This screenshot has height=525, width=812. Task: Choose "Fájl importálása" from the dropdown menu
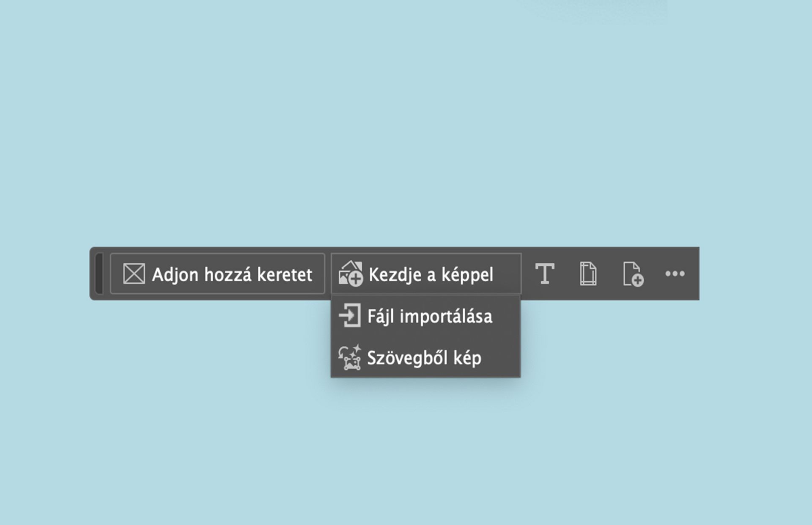[429, 316]
